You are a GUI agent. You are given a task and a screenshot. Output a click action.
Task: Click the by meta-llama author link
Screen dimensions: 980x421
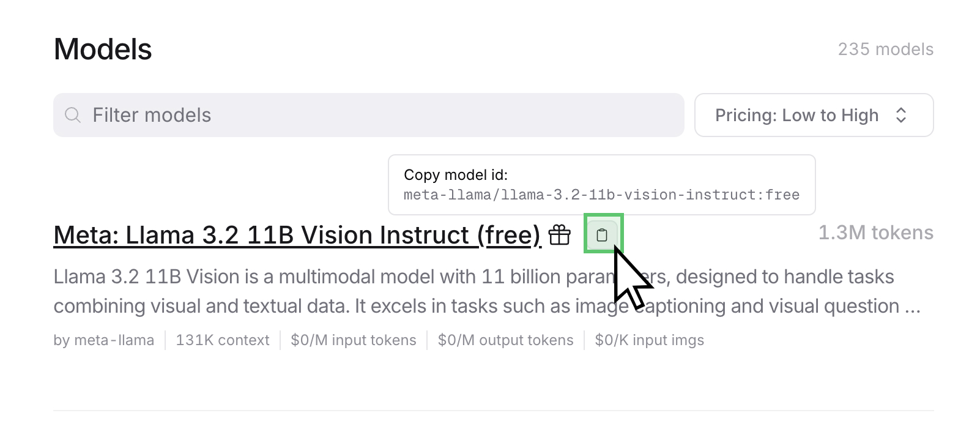pos(104,340)
